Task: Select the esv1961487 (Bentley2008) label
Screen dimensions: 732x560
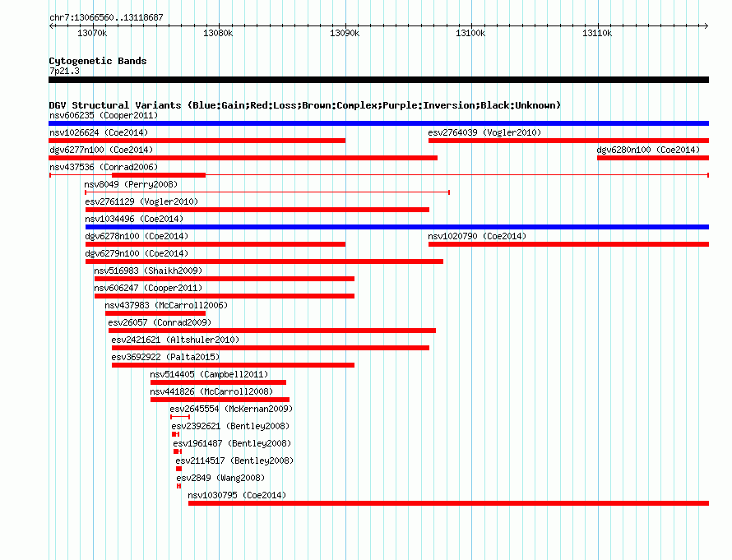Action: pos(233,443)
